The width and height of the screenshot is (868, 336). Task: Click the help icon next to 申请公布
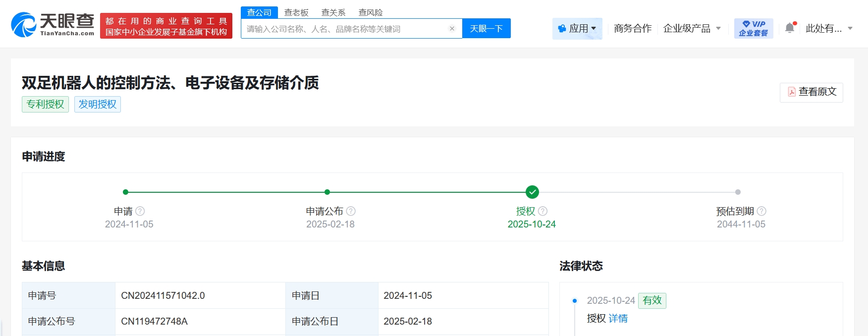point(351,211)
